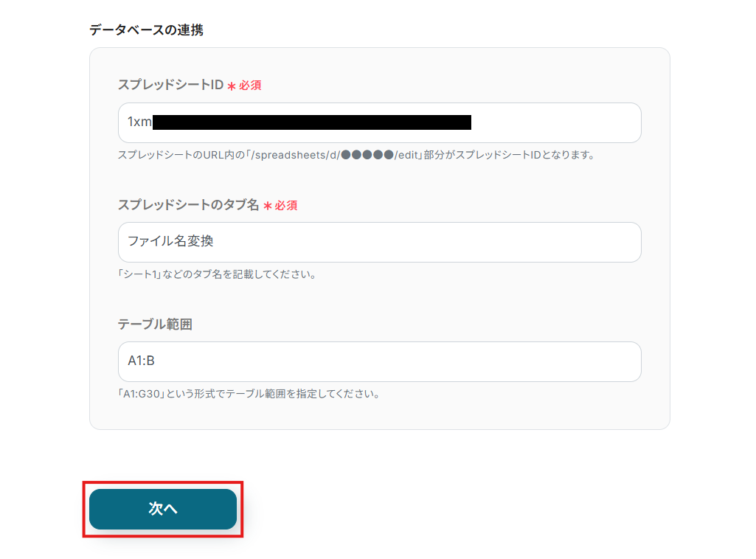Click the 「シート1」 tab name hint text
The height and width of the screenshot is (559, 756).
click(217, 274)
